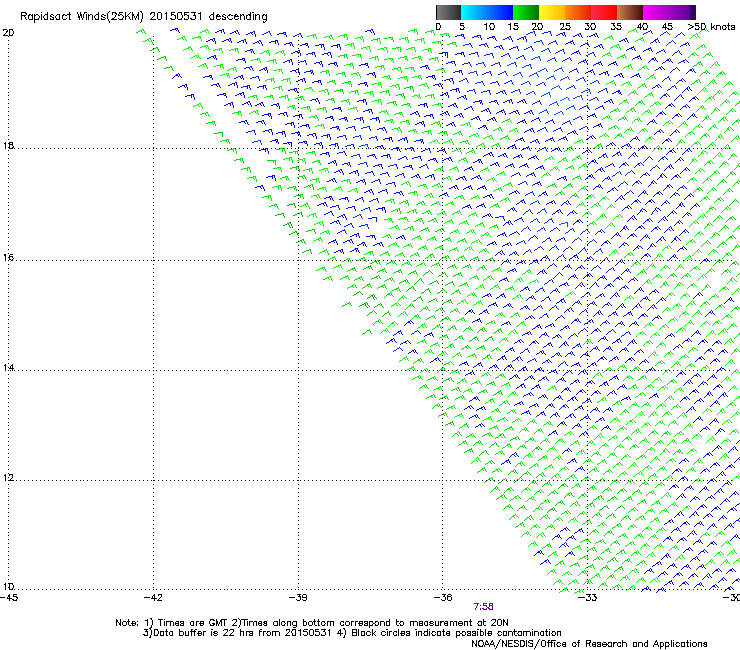
Task: Click the cyan-blue 5-15 knots swatch
Action: [x=487, y=12]
